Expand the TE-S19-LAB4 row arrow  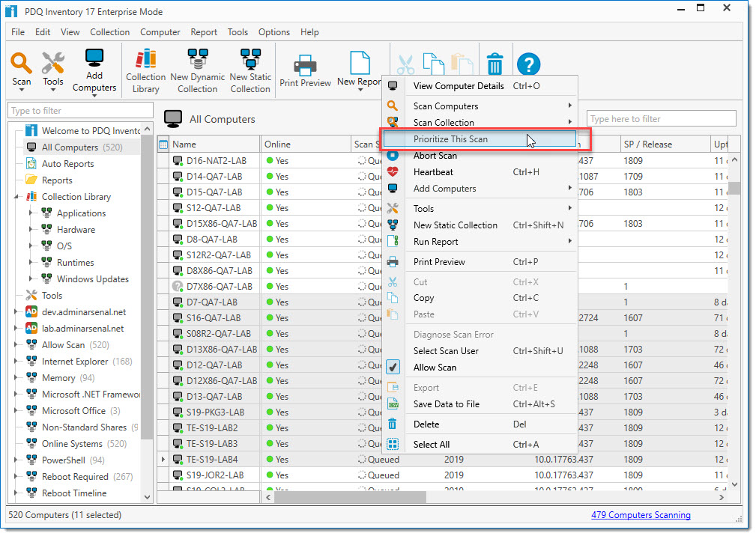[163, 460]
